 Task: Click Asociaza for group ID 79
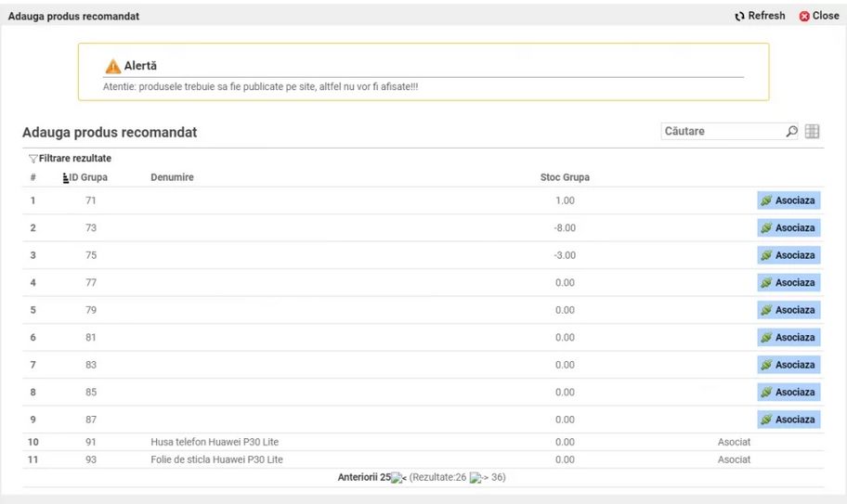[x=788, y=310]
